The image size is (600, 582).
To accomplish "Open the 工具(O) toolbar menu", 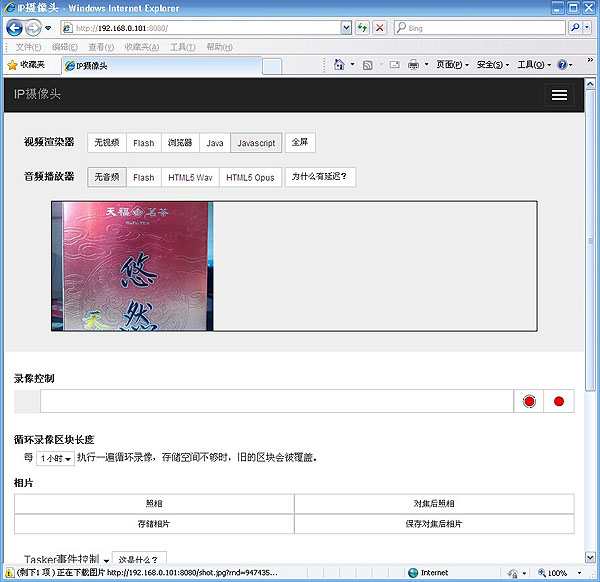I will click(x=534, y=65).
